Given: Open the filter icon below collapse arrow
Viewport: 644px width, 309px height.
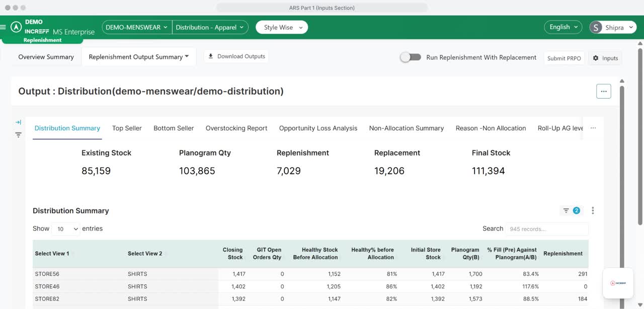Looking at the screenshot, I should click(x=18, y=135).
